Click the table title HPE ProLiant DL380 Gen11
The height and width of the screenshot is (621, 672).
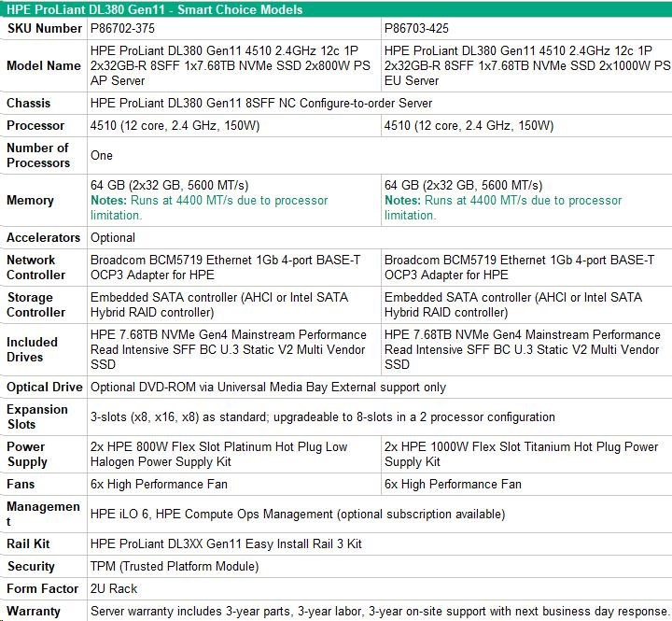tap(154, 9)
